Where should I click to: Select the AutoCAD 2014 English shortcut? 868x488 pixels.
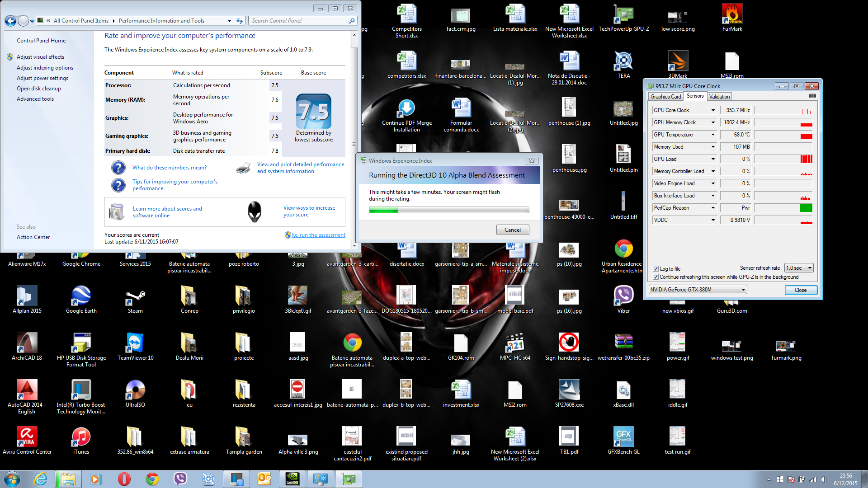click(x=27, y=397)
